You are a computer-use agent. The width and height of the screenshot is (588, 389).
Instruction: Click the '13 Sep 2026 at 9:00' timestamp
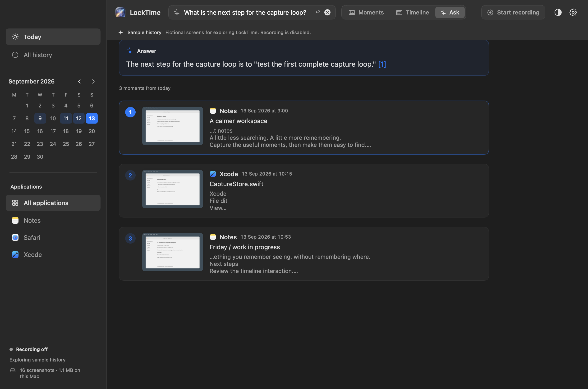[x=264, y=111]
